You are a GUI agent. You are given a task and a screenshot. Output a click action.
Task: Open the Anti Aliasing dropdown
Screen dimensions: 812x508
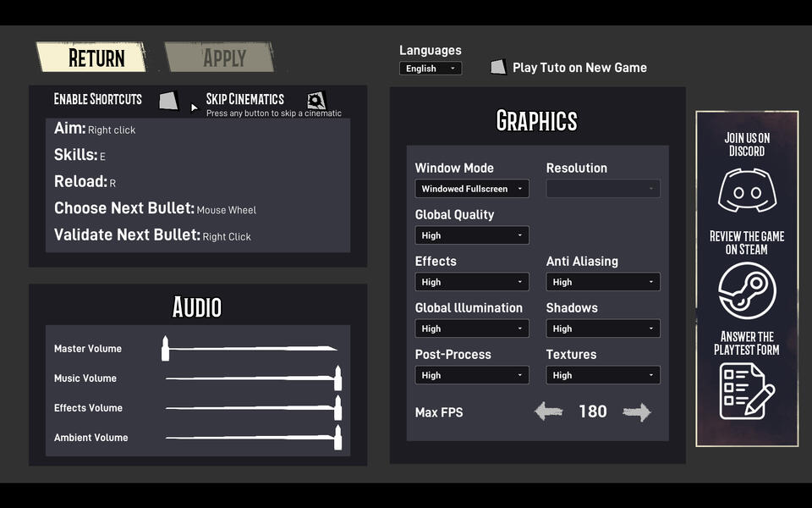click(x=602, y=281)
